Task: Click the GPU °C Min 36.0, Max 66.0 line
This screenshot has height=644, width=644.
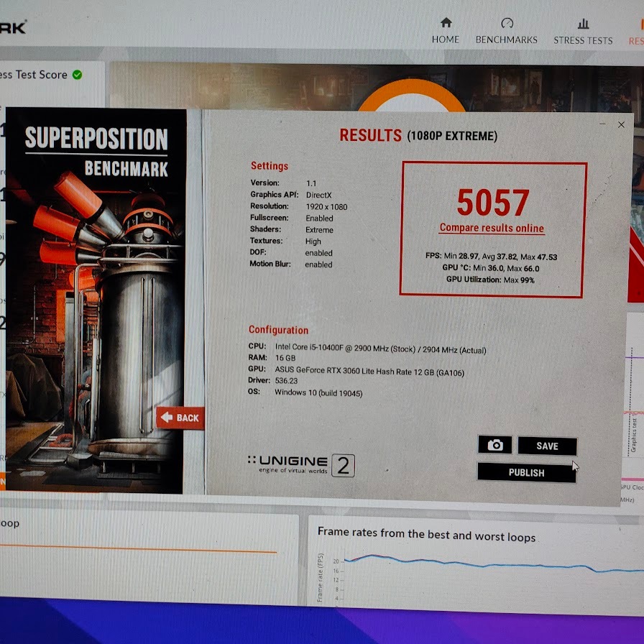Action: point(491,268)
